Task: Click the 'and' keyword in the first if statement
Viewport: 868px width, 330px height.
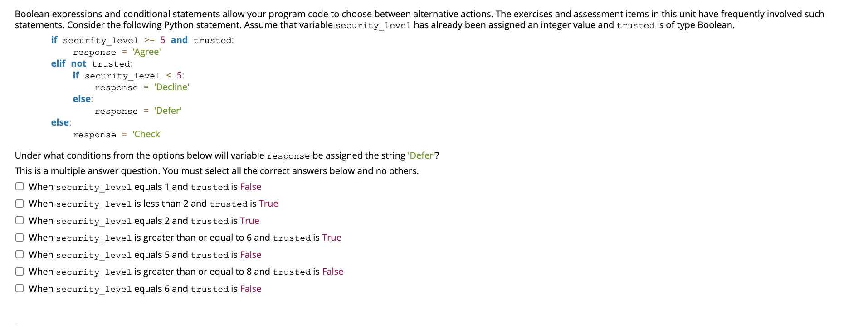Action: point(179,40)
